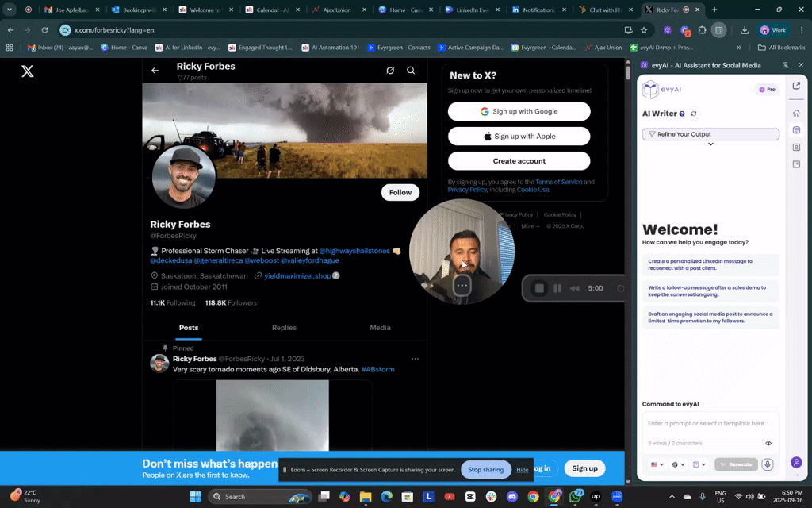Open more options on the pinned post
The width and height of the screenshot is (812, 508).
[415, 359]
